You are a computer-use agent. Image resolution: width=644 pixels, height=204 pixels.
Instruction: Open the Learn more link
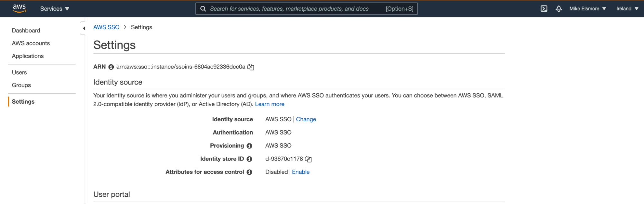point(270,104)
